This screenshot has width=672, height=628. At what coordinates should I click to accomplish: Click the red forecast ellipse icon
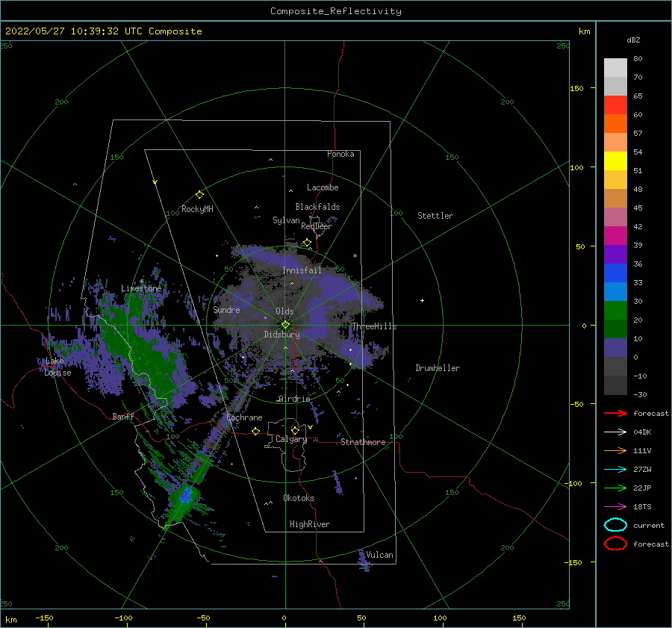pyautogui.click(x=615, y=544)
